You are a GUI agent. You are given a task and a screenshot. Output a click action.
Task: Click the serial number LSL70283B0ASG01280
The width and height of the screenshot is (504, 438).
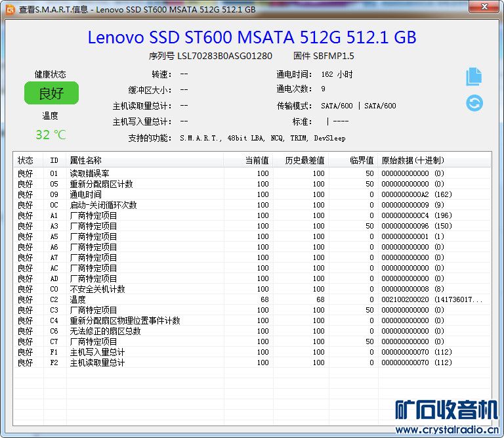pos(224,56)
